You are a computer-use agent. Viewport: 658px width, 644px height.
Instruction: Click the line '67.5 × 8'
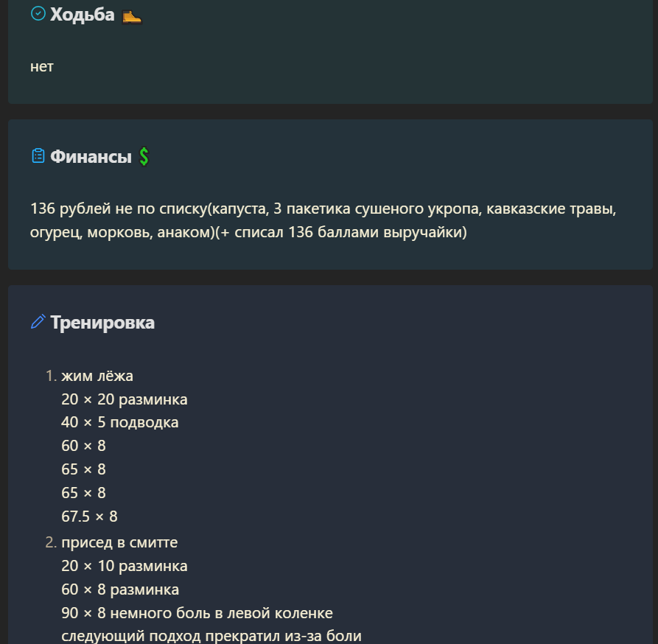click(x=89, y=517)
